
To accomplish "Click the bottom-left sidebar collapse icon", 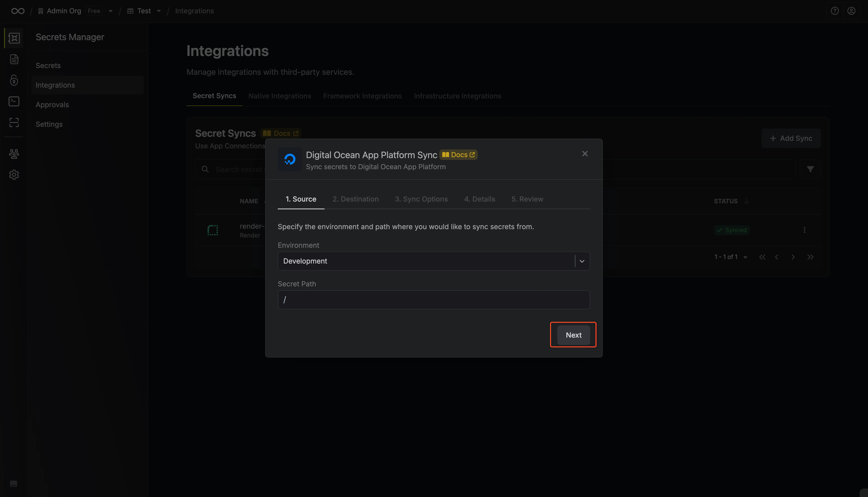I will (14, 484).
